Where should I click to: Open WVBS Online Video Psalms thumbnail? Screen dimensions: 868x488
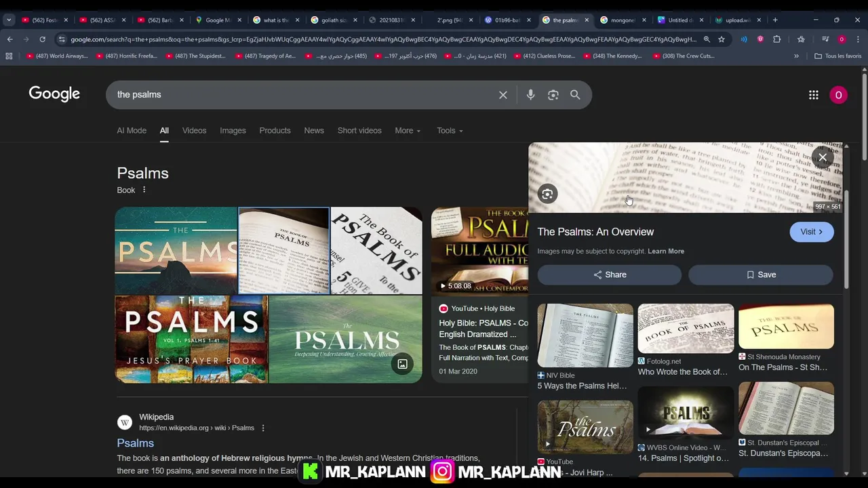click(686, 413)
